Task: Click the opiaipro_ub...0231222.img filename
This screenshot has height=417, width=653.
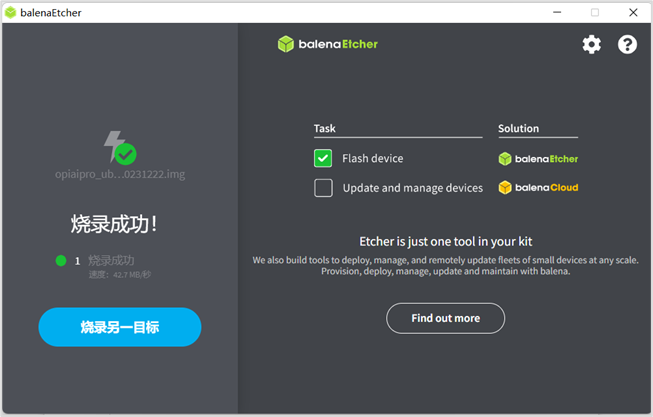Action: point(120,174)
